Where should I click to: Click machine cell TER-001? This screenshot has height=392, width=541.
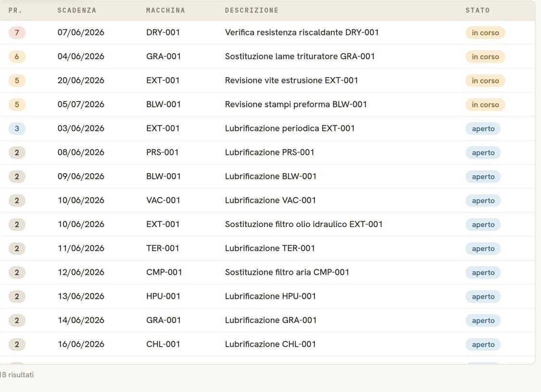163,248
